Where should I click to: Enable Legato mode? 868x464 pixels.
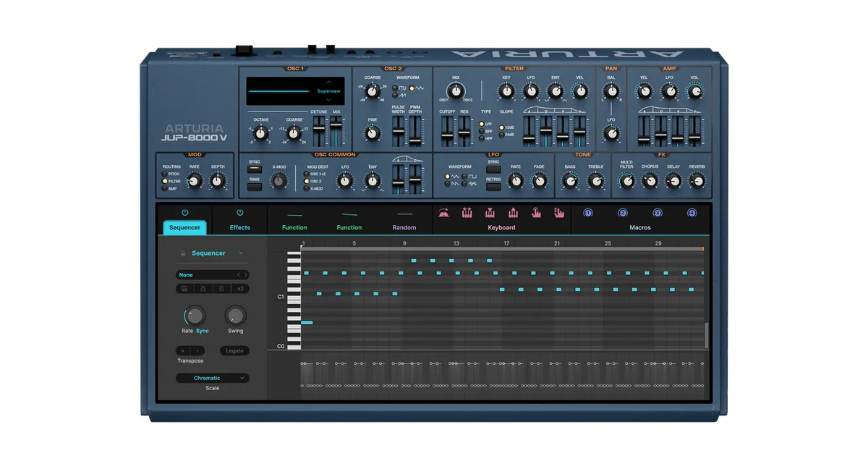pos(234,350)
